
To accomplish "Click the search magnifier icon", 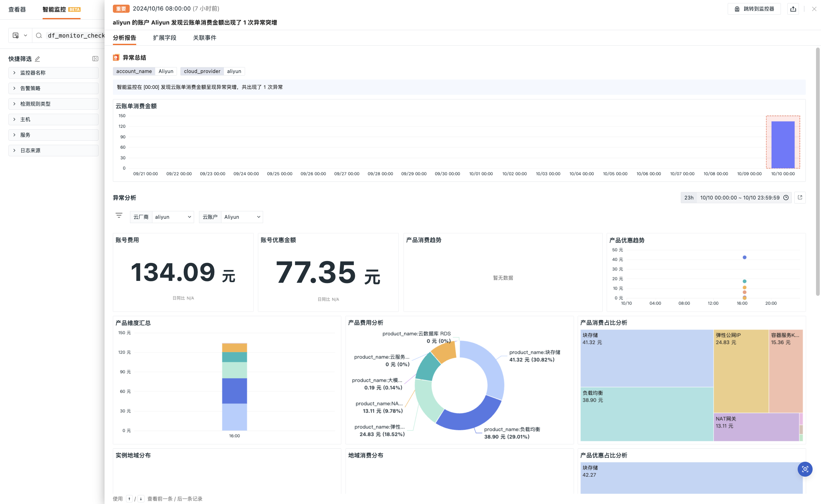I will click(x=39, y=36).
